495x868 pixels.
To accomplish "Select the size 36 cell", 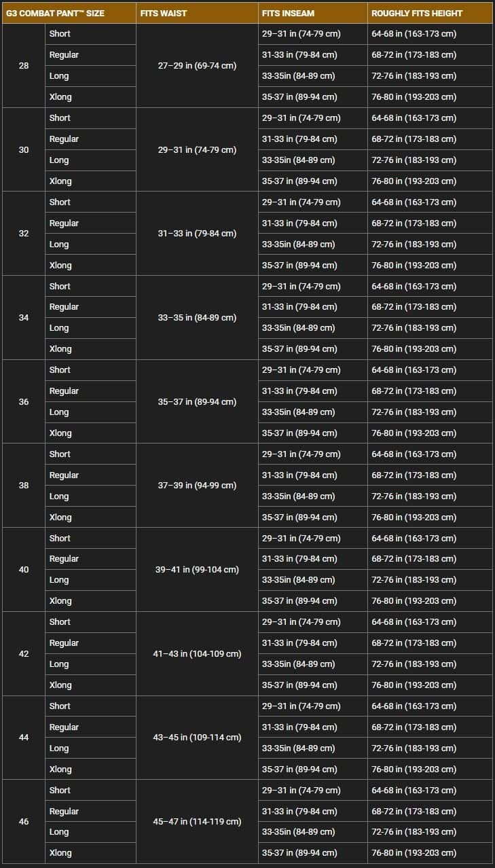I will point(24,401).
